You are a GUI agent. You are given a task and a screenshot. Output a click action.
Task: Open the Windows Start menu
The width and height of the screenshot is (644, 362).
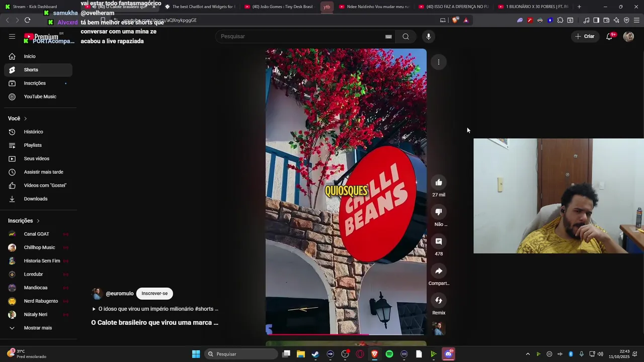coord(196,354)
